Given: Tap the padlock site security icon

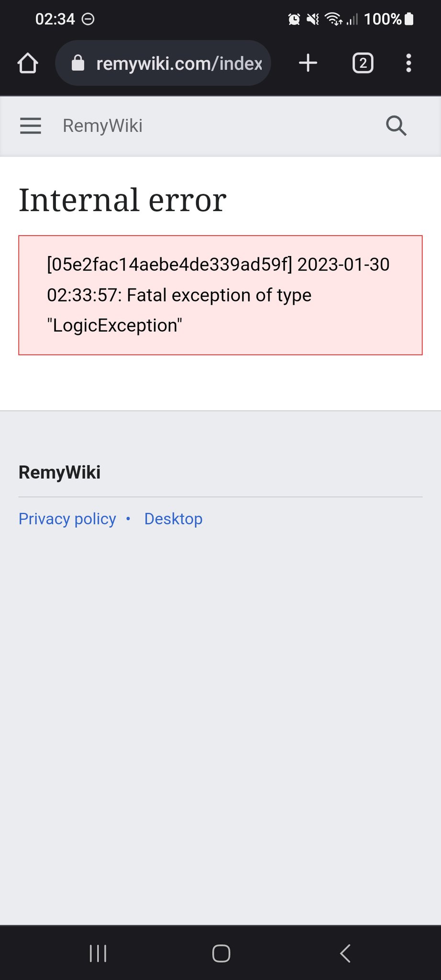Looking at the screenshot, I should click(x=78, y=63).
